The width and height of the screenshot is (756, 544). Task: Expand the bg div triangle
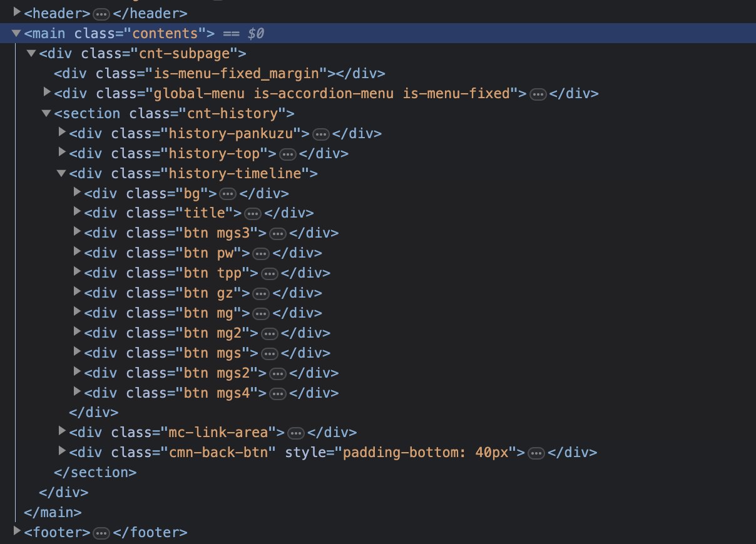point(78,193)
